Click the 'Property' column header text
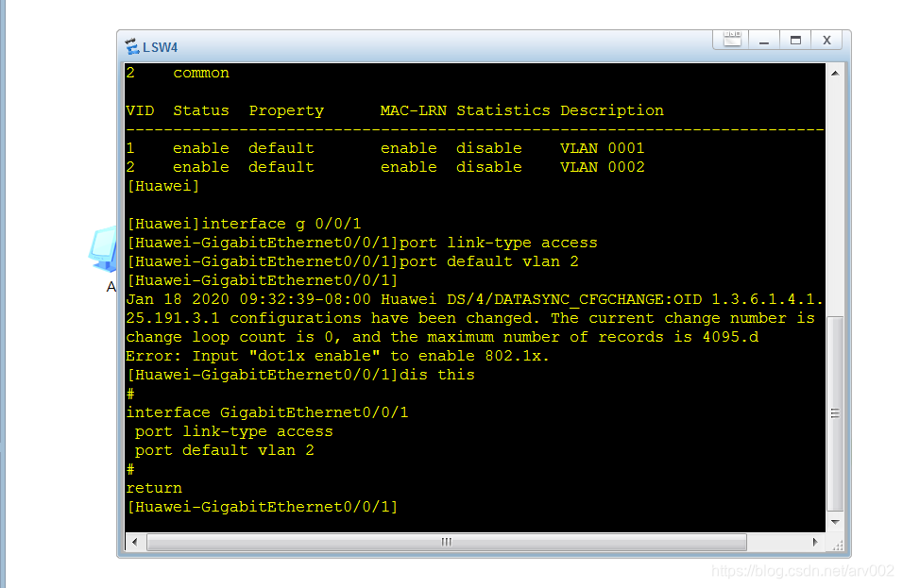 pos(286,111)
